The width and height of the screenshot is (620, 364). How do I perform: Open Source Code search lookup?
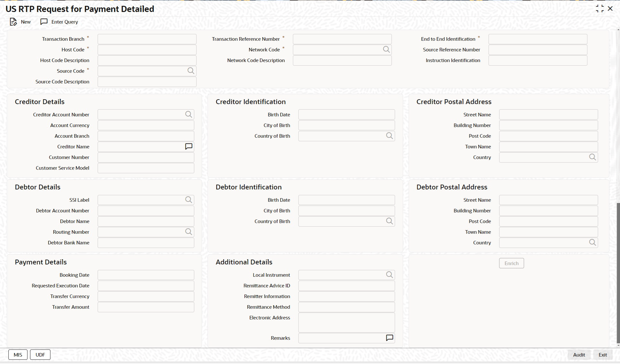[191, 71]
